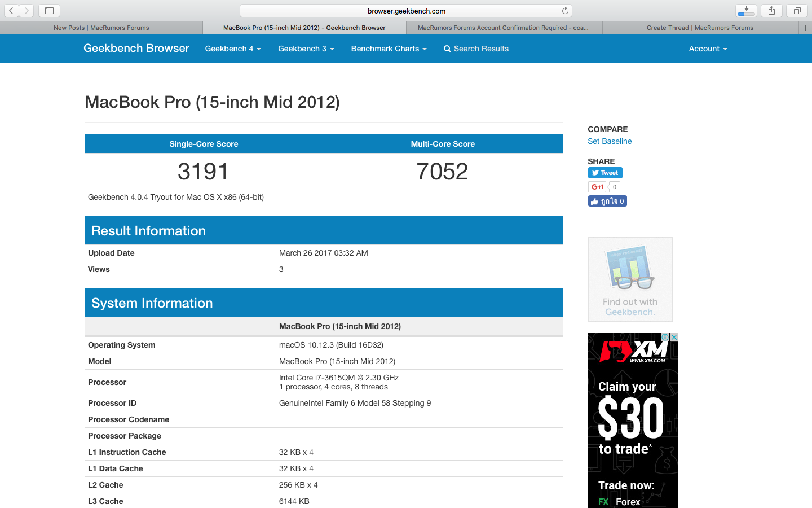The image size is (812, 508).
Task: Click the L1 Instruction Cache label
Action: (127, 452)
